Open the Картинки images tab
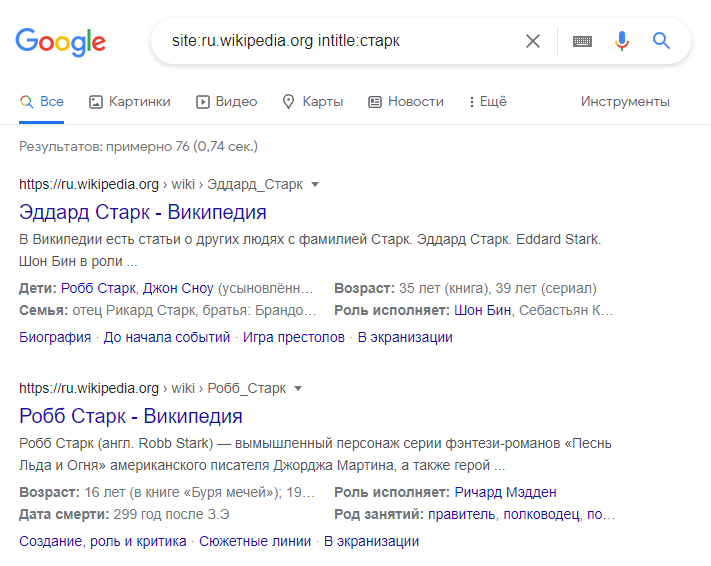Screen dimensions: 711x566 coord(130,102)
